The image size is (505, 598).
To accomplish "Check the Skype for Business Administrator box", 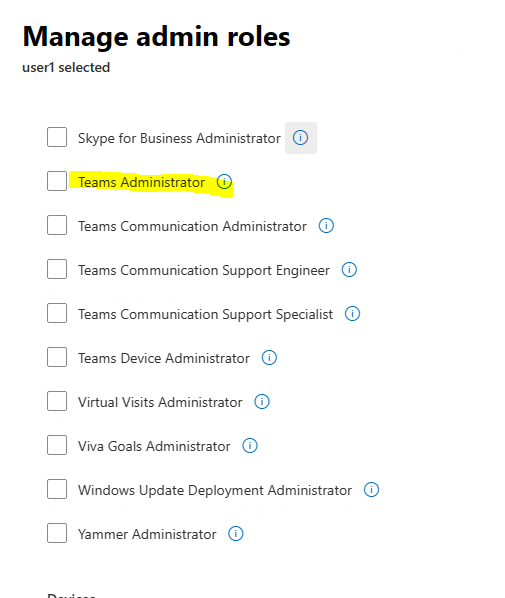I will click(57, 137).
